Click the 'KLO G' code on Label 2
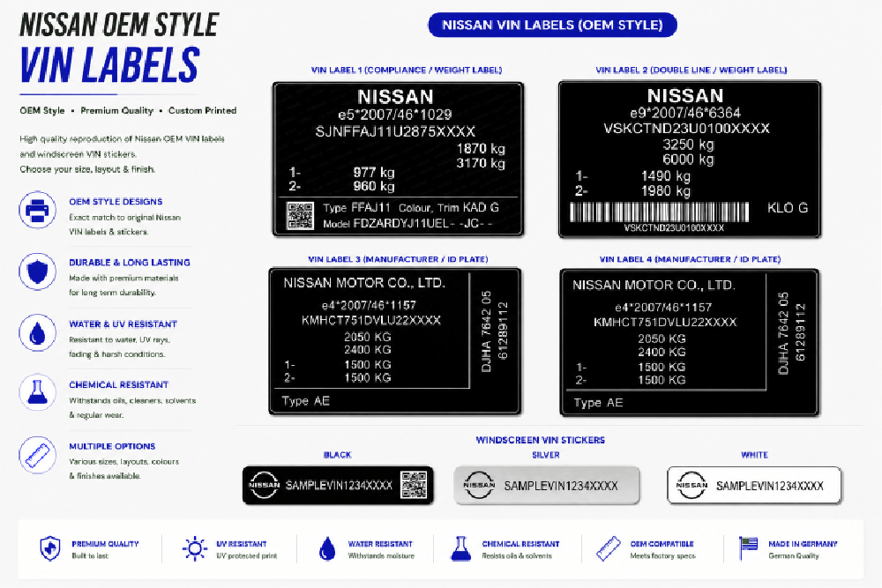This screenshot has height=588, width=882. tap(788, 208)
